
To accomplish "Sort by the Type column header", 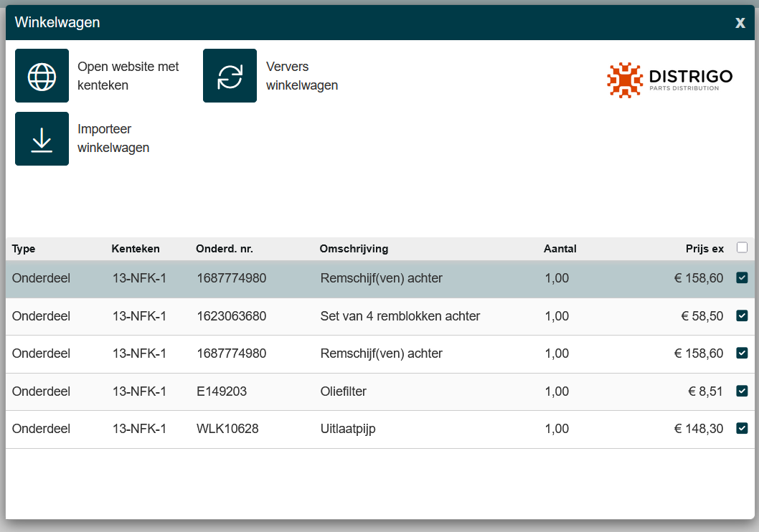I will coord(24,249).
